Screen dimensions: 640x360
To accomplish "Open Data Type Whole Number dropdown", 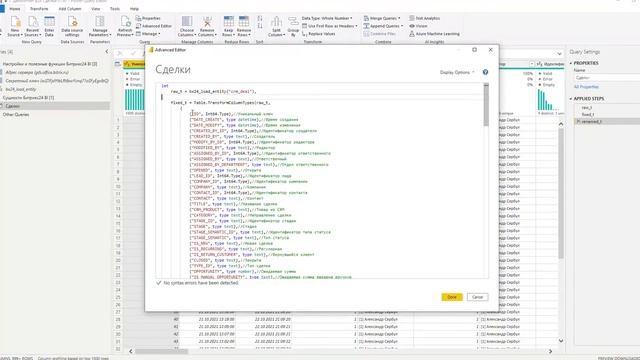I will (x=327, y=18).
